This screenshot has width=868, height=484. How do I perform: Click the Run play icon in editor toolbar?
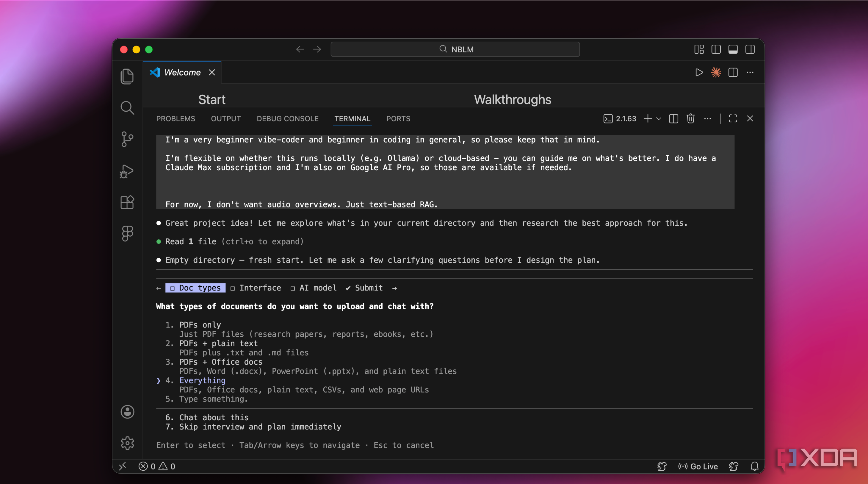(699, 73)
